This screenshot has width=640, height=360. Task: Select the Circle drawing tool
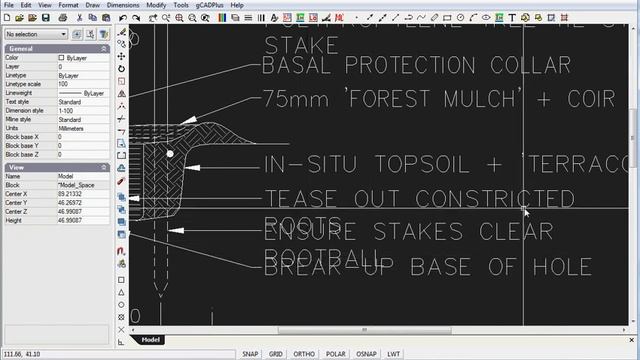[460, 18]
